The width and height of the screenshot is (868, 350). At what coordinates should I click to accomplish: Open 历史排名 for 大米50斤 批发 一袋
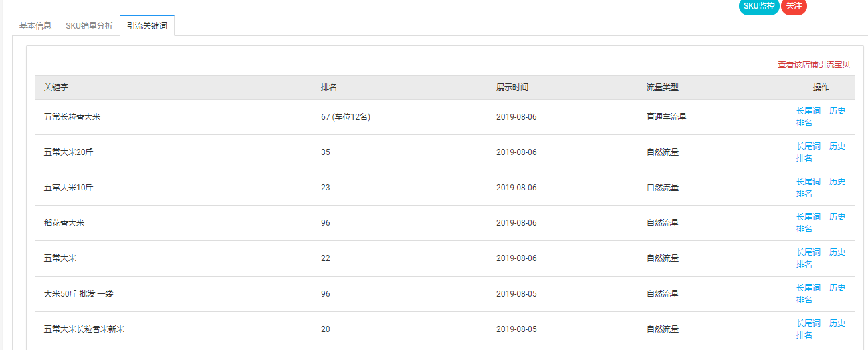click(x=837, y=288)
